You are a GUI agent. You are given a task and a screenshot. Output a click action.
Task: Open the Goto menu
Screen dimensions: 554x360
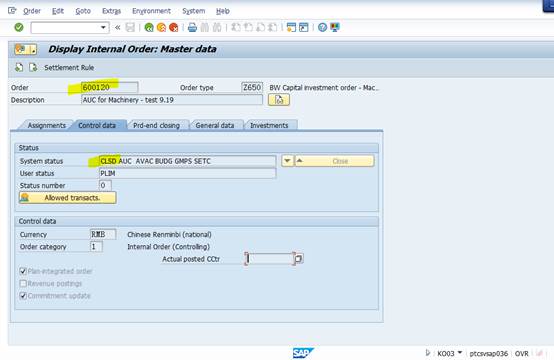(83, 11)
